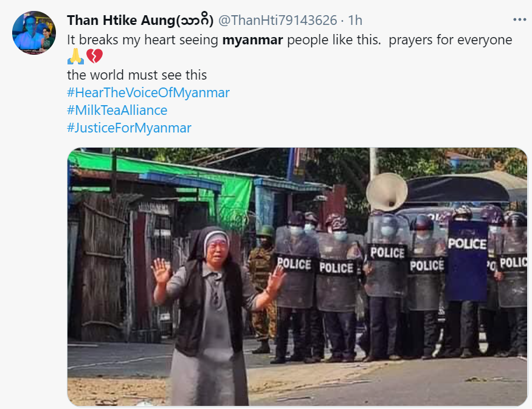532x409 pixels.
Task: Click the broken heart emoji
Action: click(94, 57)
